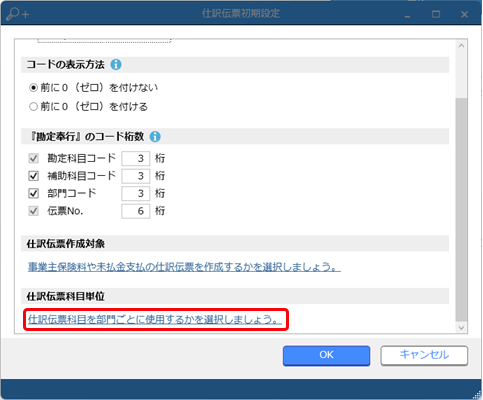This screenshot has width=483, height=400.
Task: Click the scrollbar down arrow
Action: (461, 328)
